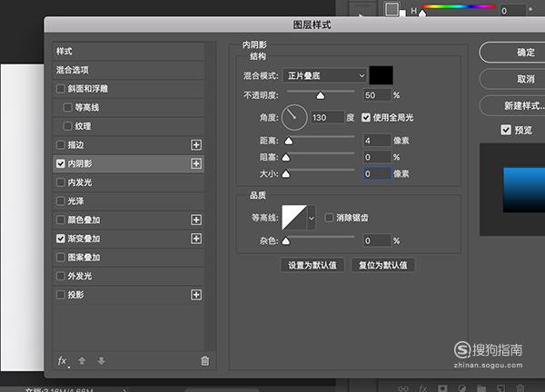Click the plus icon beside 渐变叠加
Image resolution: width=545 pixels, height=392 pixels.
coord(196,239)
